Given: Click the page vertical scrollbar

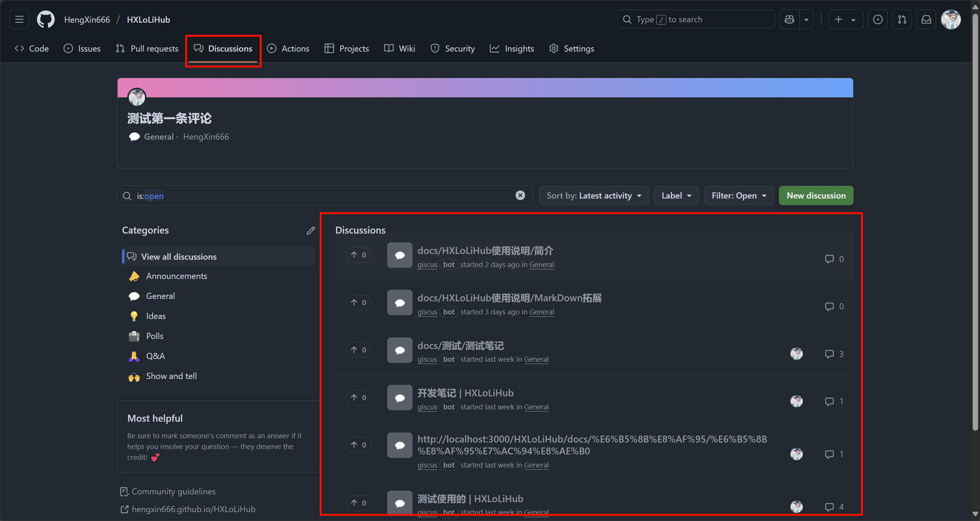Looking at the screenshot, I should click(x=975, y=222).
